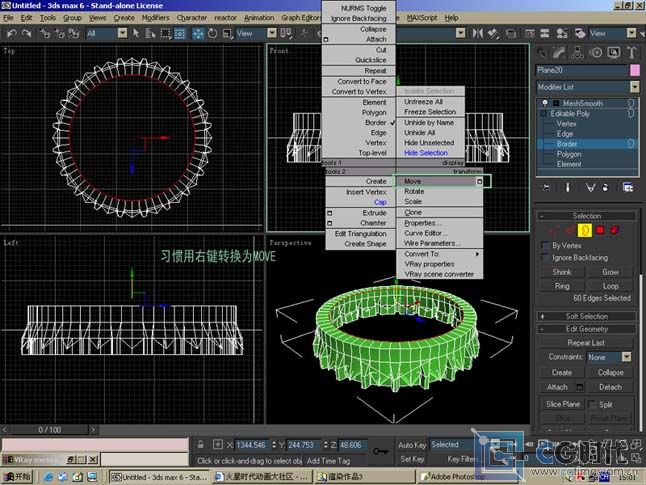Image resolution: width=646 pixels, height=485 pixels.
Task: Choose the Select Object arrow tool
Action: pos(136,33)
